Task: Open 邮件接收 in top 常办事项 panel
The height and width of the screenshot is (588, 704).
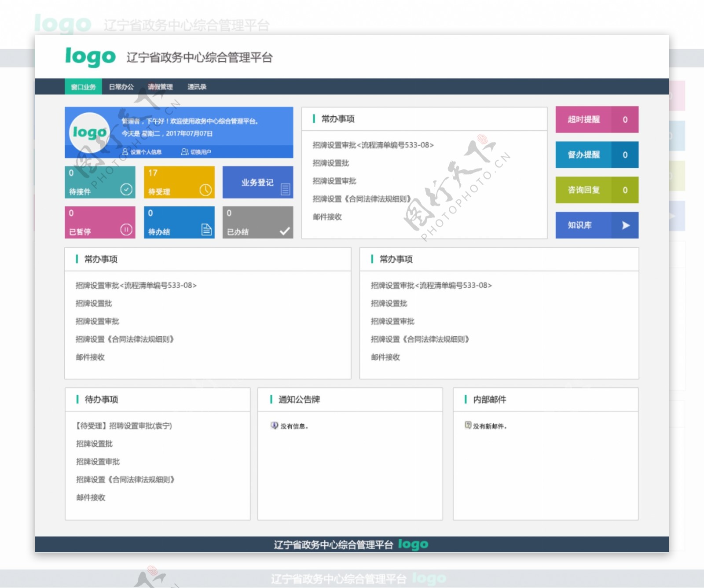Action: 327,217
